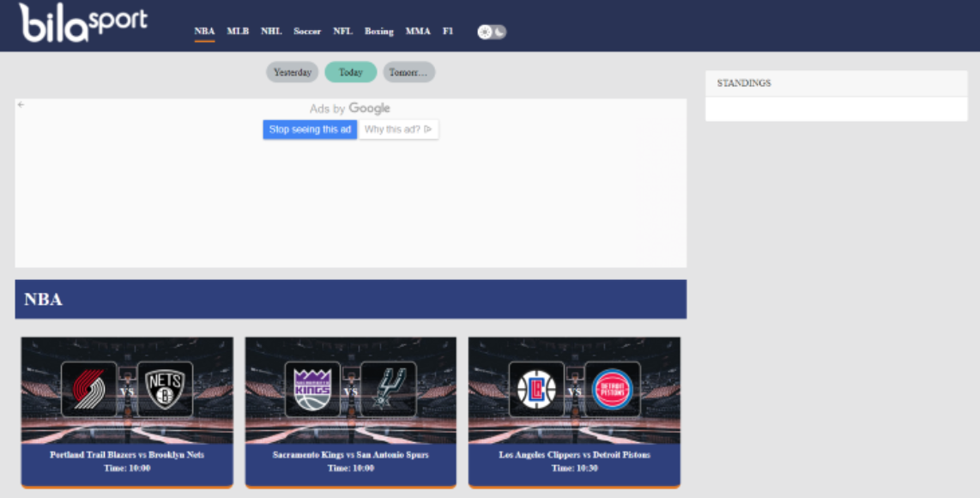The height and width of the screenshot is (498, 980).
Task: Open the MLB menu item
Action: click(x=238, y=31)
